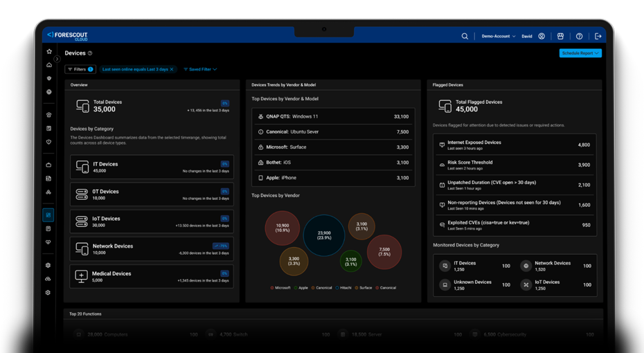Click the Exploited CVEs row icon
The image size is (644, 353).
tap(442, 225)
